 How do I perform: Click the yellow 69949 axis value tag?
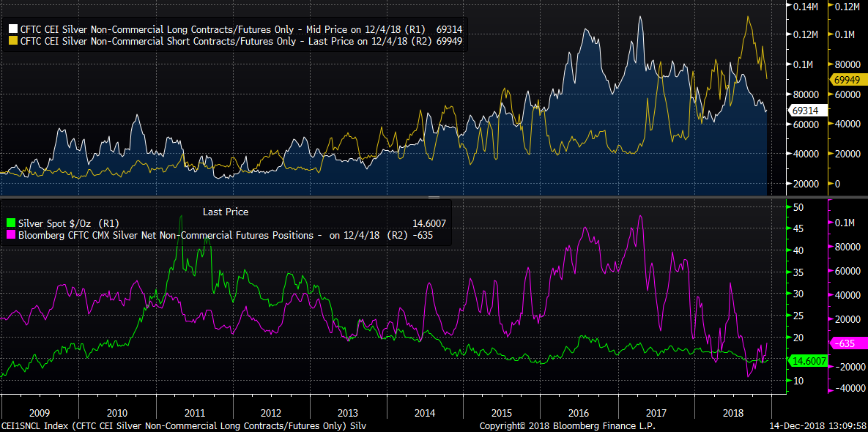[846, 79]
